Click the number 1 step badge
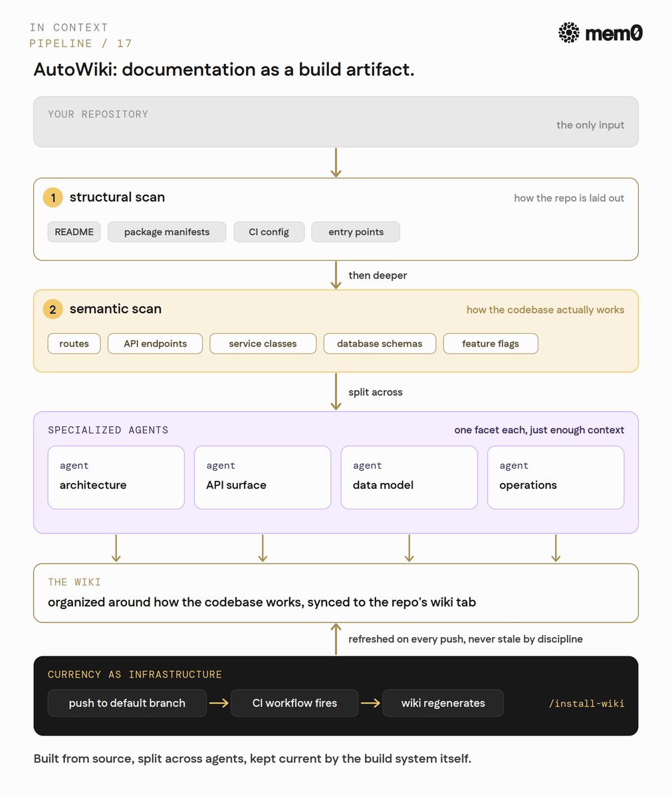 click(53, 198)
